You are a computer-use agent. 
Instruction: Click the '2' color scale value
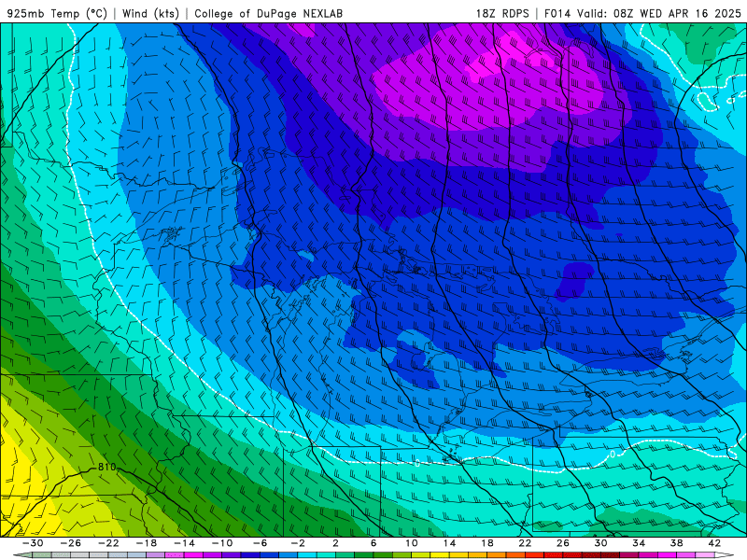tap(335, 543)
